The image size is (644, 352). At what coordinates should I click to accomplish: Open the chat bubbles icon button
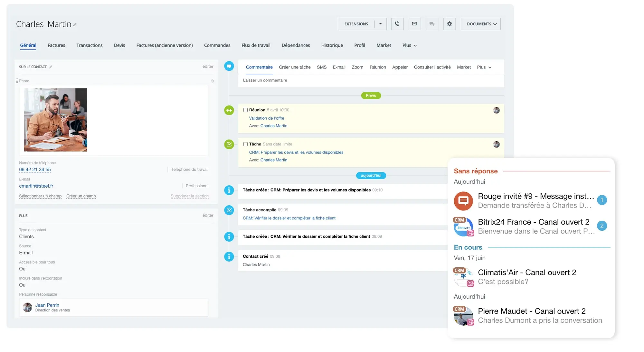pyautogui.click(x=432, y=24)
